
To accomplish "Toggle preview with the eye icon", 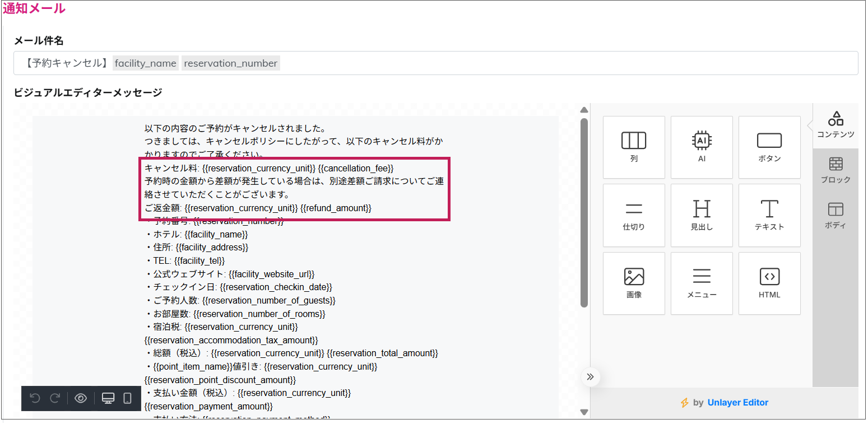I will (81, 398).
